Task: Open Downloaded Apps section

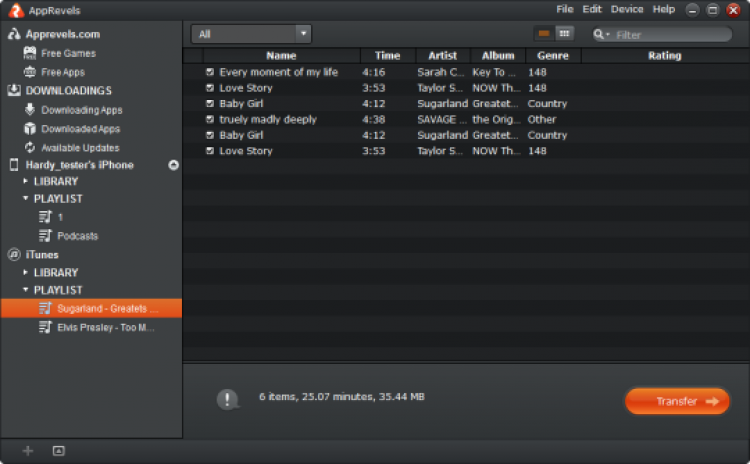Action: [x=80, y=129]
